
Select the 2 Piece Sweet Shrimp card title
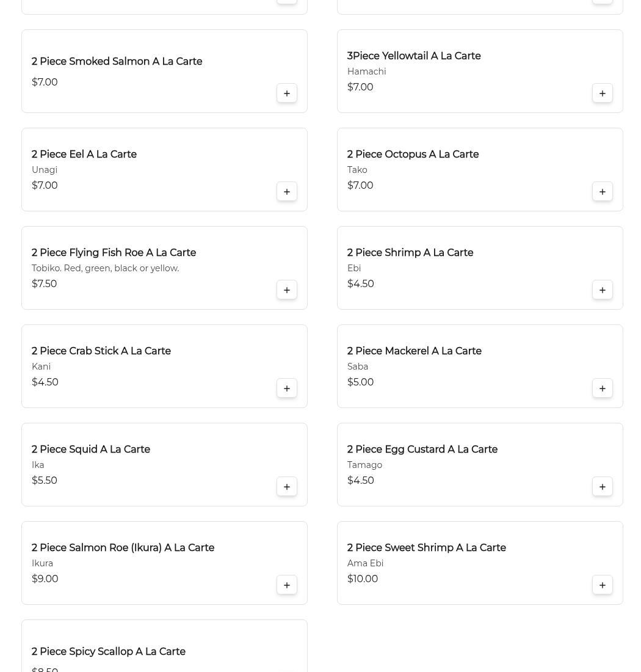(x=427, y=548)
